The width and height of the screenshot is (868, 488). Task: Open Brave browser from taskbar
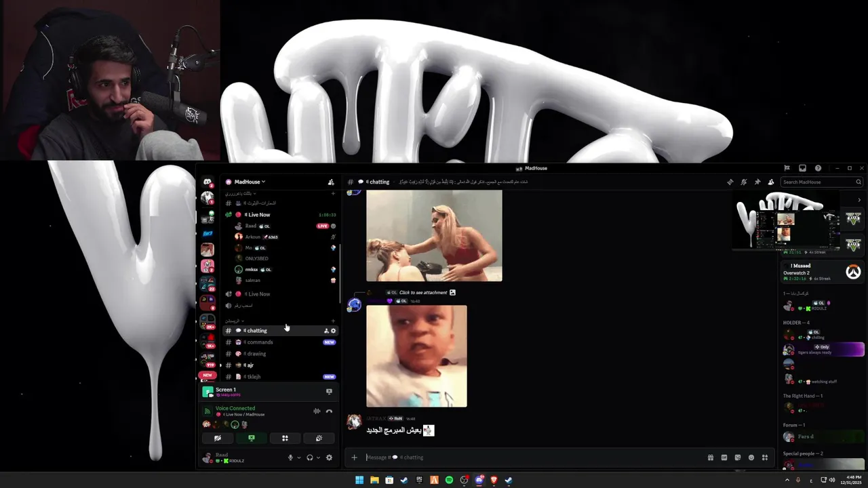tap(494, 480)
